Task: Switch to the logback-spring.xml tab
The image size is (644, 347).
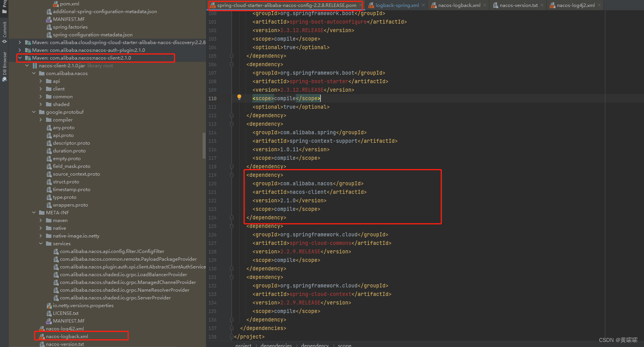Action: [x=397, y=5]
